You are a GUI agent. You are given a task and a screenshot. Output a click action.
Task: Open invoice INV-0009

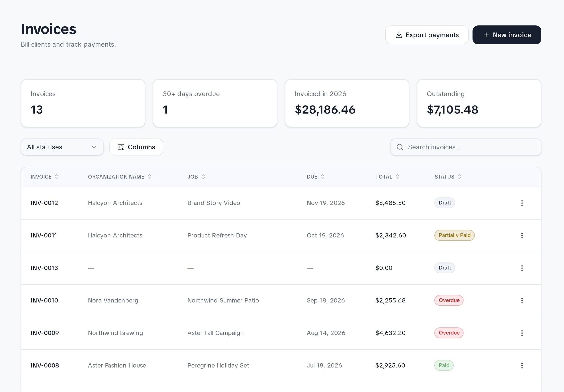click(45, 333)
